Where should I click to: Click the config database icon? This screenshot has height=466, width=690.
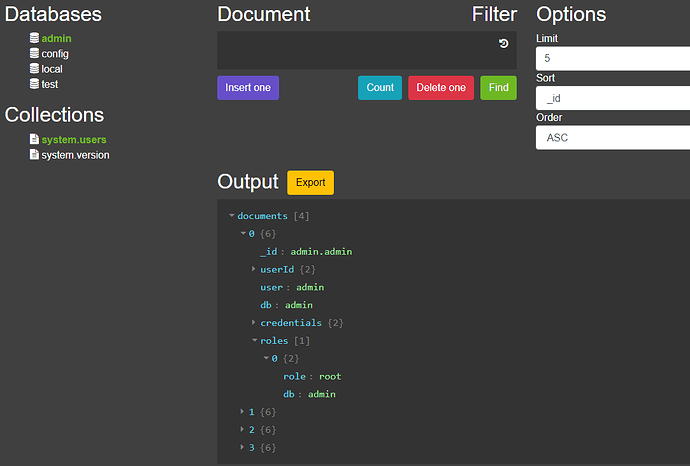(x=34, y=54)
